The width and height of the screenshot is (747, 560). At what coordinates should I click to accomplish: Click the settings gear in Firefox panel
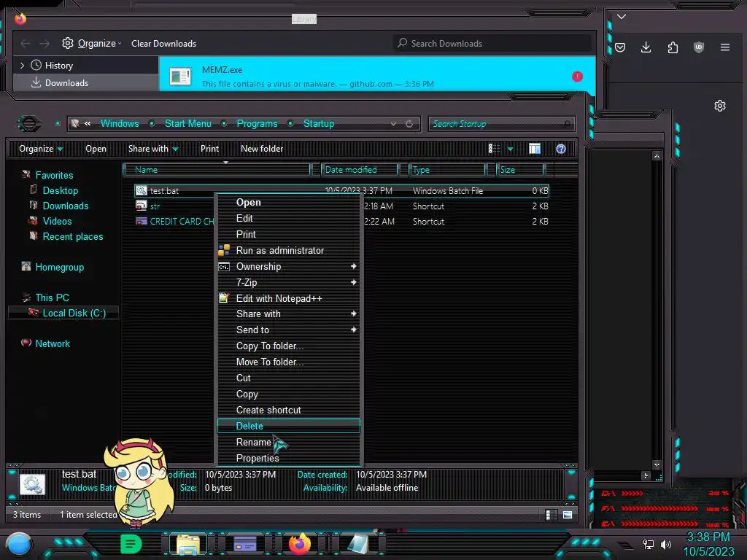pos(720,106)
